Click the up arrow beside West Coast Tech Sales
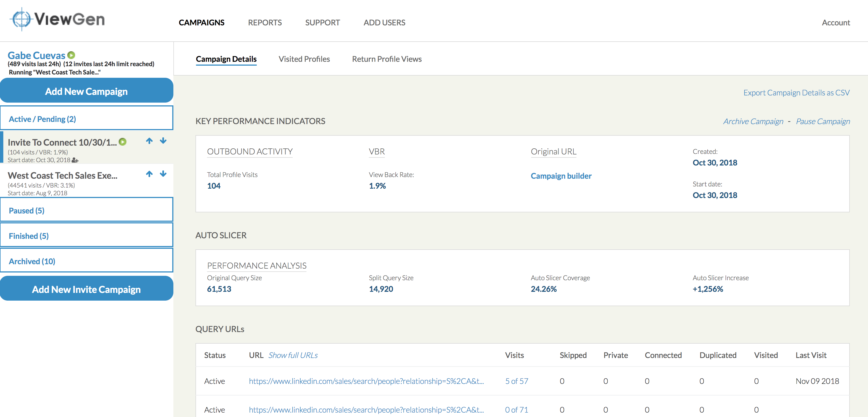868x417 pixels. pyautogui.click(x=149, y=174)
